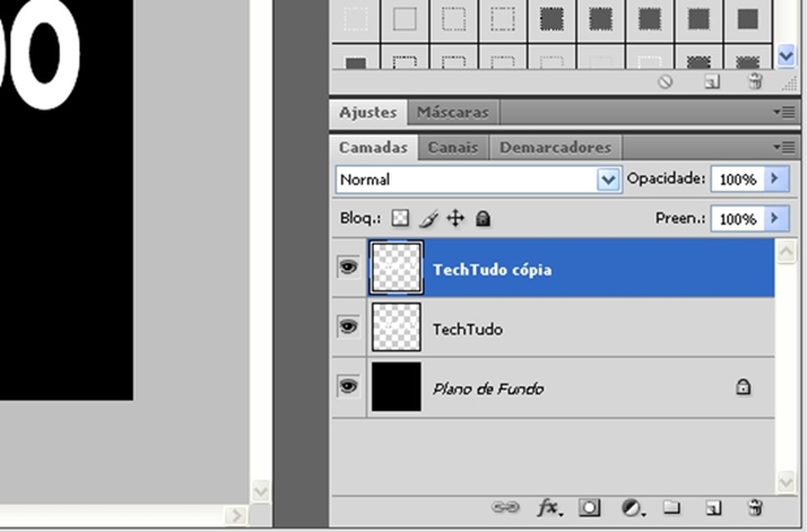This screenshot has height=532, width=807.
Task: Delete layer with Camadas trash icon
Action: click(755, 508)
